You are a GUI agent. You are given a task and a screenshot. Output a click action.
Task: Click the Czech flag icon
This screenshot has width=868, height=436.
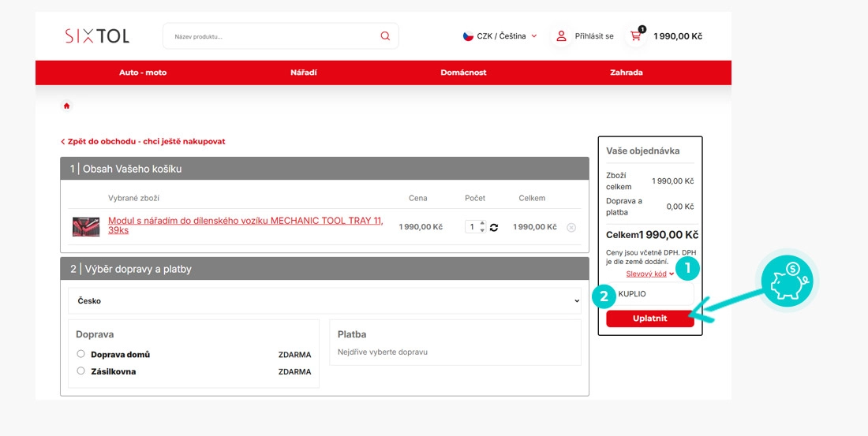pyautogui.click(x=468, y=36)
